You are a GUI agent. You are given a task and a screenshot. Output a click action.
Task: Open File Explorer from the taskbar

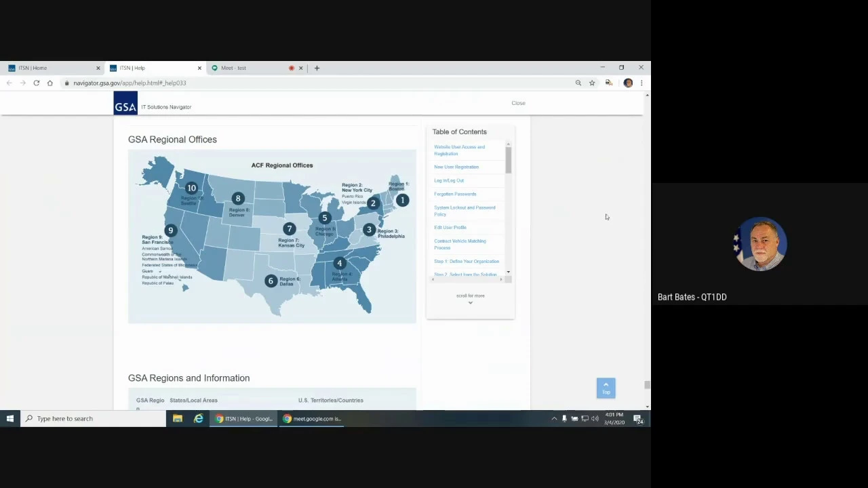point(178,419)
